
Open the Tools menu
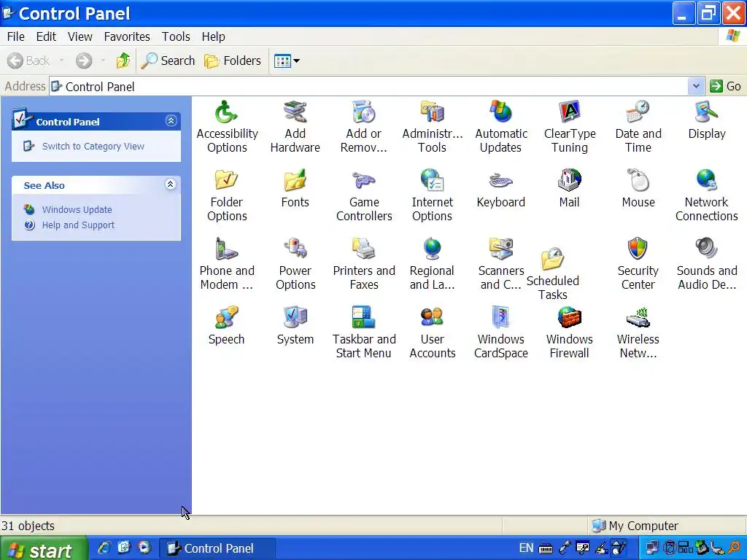[176, 36]
